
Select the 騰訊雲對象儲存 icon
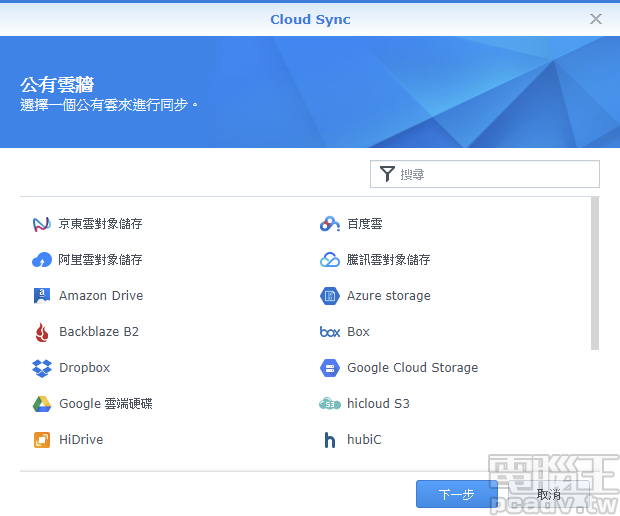point(329,260)
